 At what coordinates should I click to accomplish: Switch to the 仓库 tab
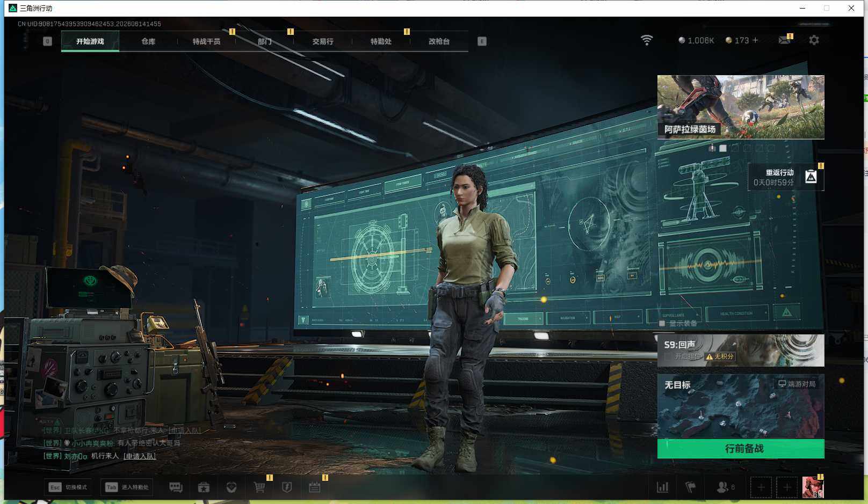tap(148, 41)
